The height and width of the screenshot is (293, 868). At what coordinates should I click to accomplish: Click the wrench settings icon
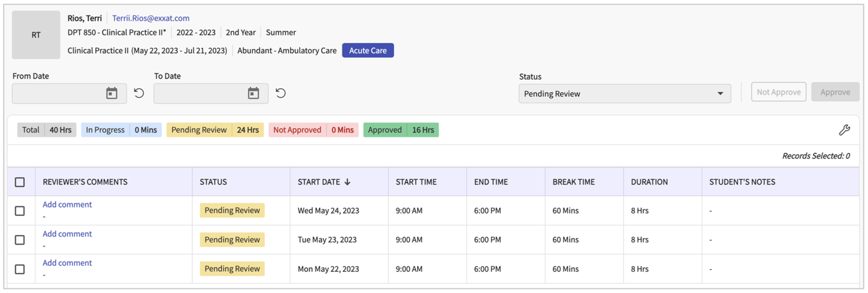coord(844,130)
